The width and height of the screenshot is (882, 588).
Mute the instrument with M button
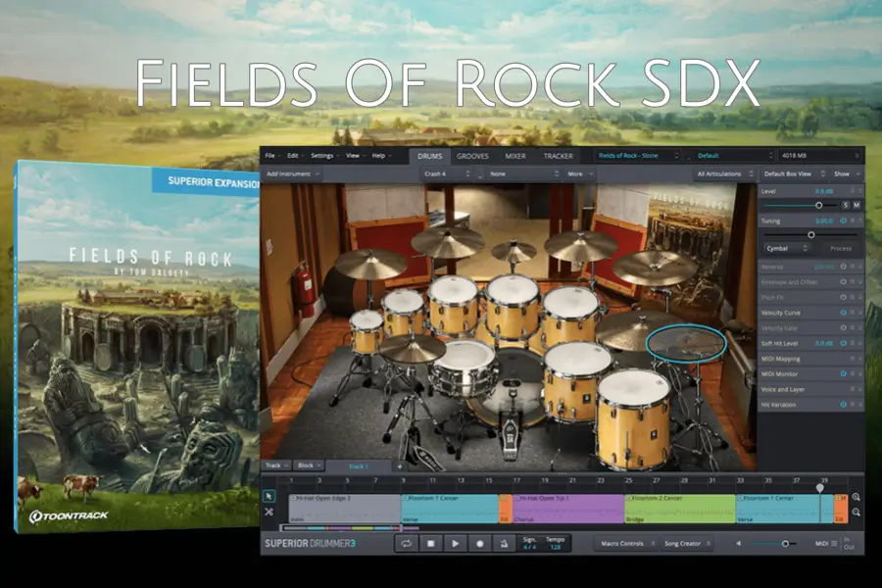(x=857, y=206)
